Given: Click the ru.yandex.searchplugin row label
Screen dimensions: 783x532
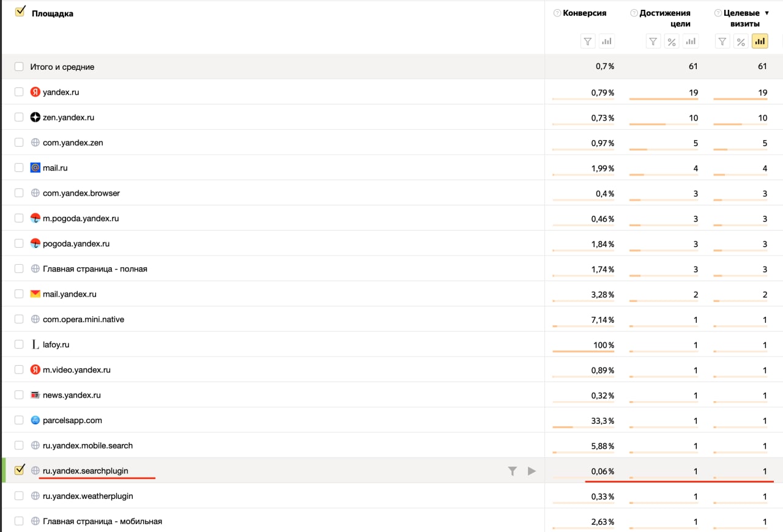Looking at the screenshot, I should 85,471.
